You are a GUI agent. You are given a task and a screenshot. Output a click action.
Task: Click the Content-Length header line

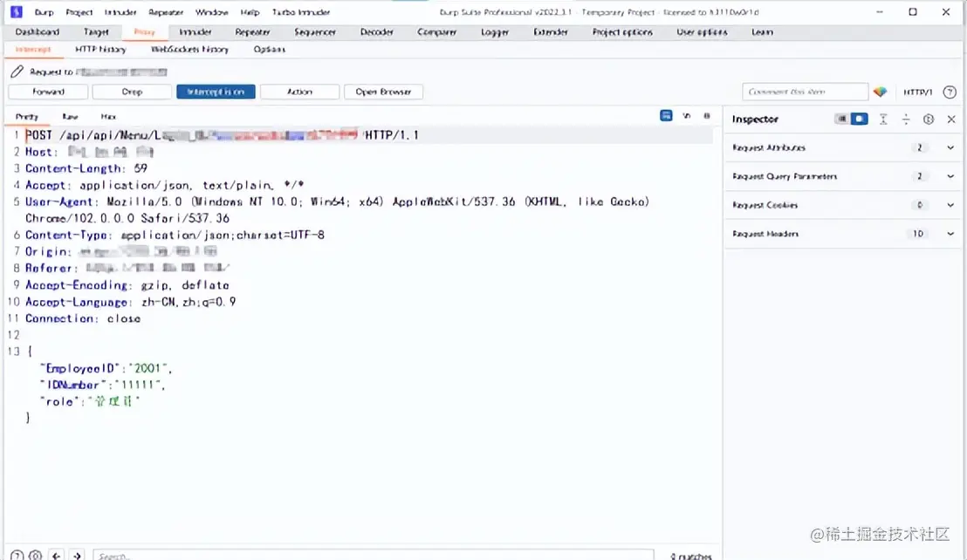click(x=86, y=168)
